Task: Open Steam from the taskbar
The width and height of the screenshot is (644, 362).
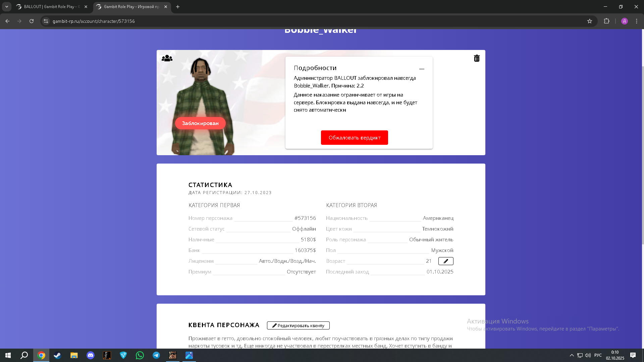Action: (58, 355)
